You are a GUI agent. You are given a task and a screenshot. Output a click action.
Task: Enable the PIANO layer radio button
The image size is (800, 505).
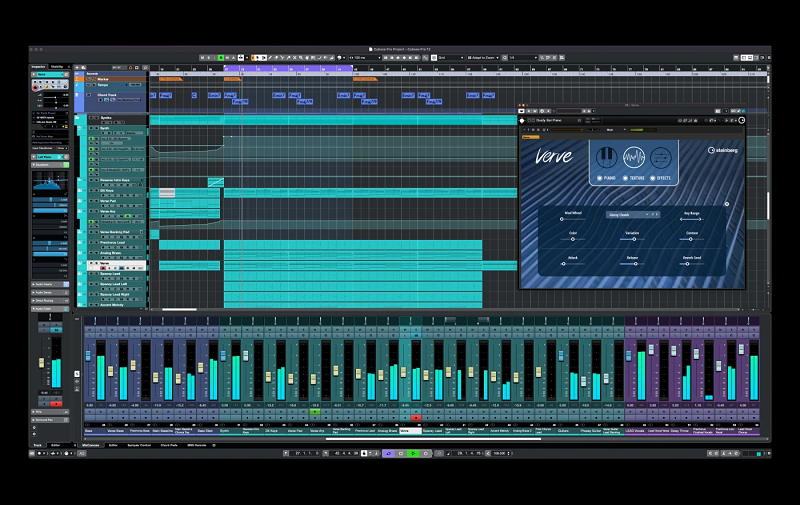pyautogui.click(x=598, y=178)
